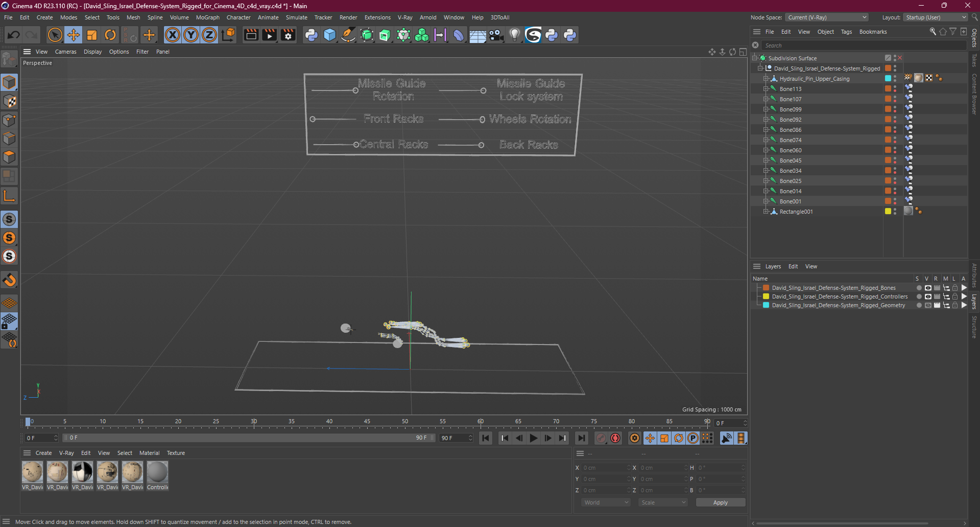This screenshot has width=980, height=527.
Task: Click orange color swatch of Bones layer
Action: pos(766,288)
